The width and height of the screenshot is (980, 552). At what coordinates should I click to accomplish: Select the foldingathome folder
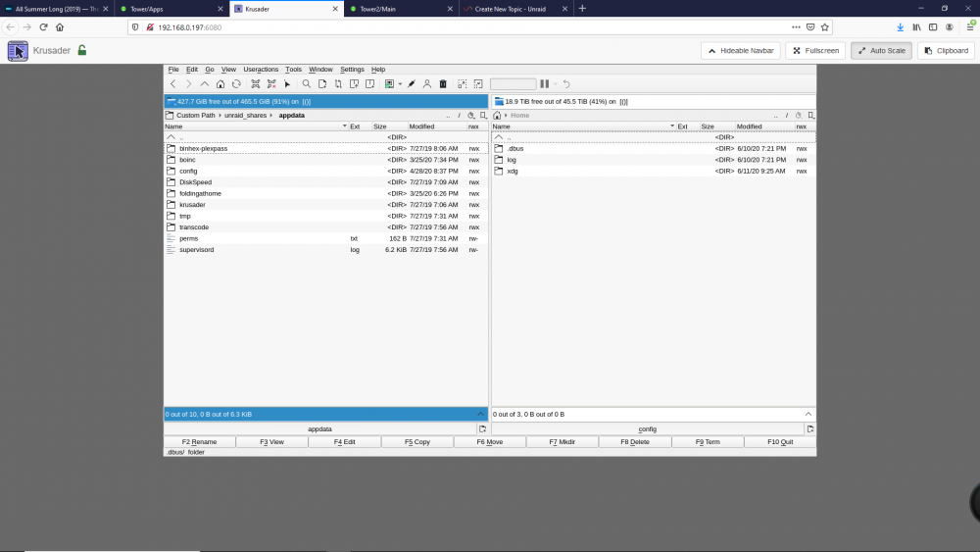pyautogui.click(x=325, y=193)
